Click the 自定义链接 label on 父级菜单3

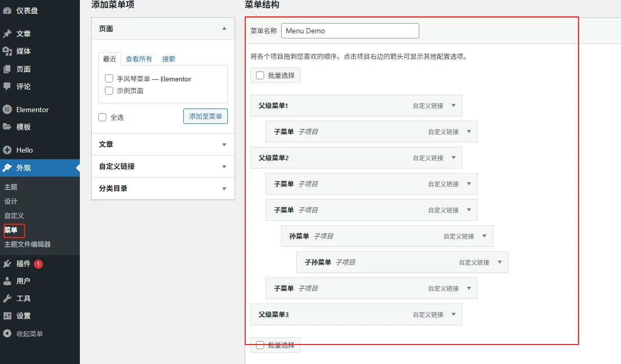(x=429, y=314)
